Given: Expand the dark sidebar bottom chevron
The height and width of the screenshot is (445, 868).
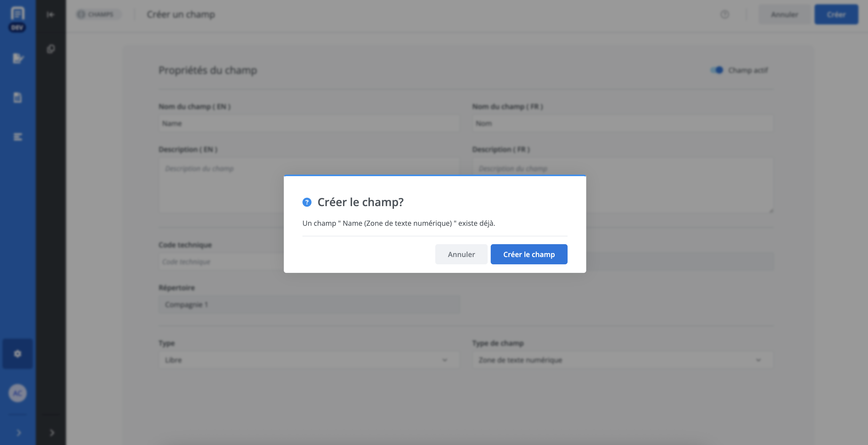Looking at the screenshot, I should click(52, 433).
